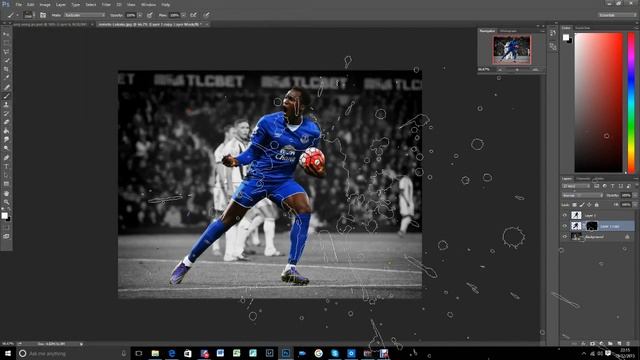Toggle lock all for layer
The image size is (640, 360).
click(x=597, y=205)
